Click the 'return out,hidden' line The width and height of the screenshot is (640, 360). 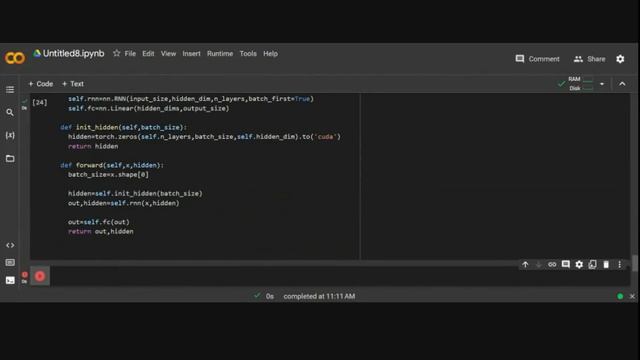pos(100,231)
